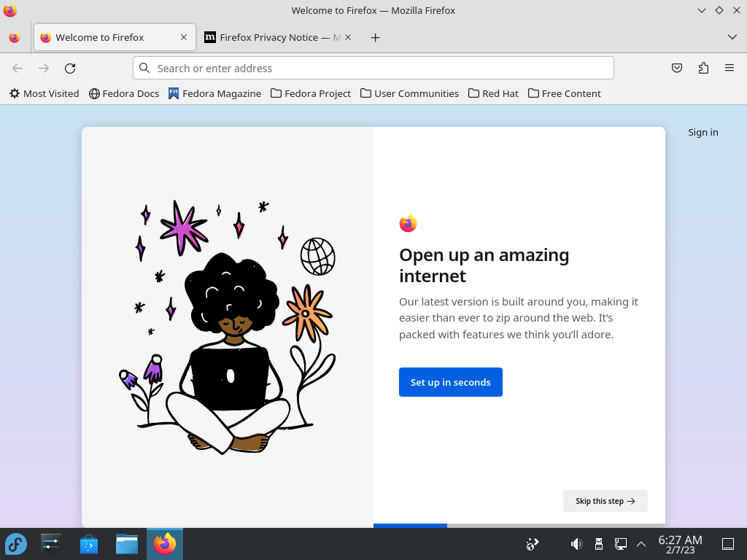Click the back navigation arrow
This screenshot has width=747, height=560.
[18, 68]
